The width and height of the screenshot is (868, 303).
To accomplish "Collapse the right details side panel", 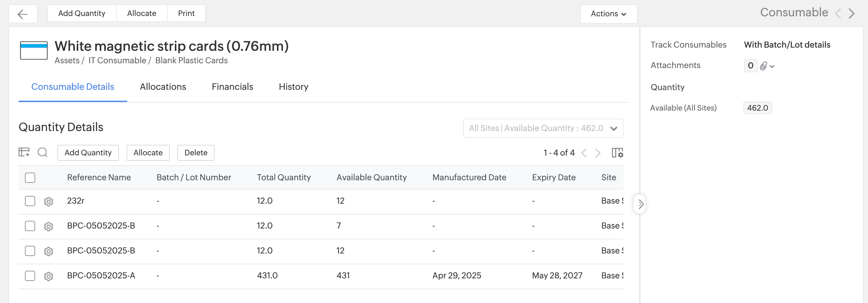I will 640,204.
